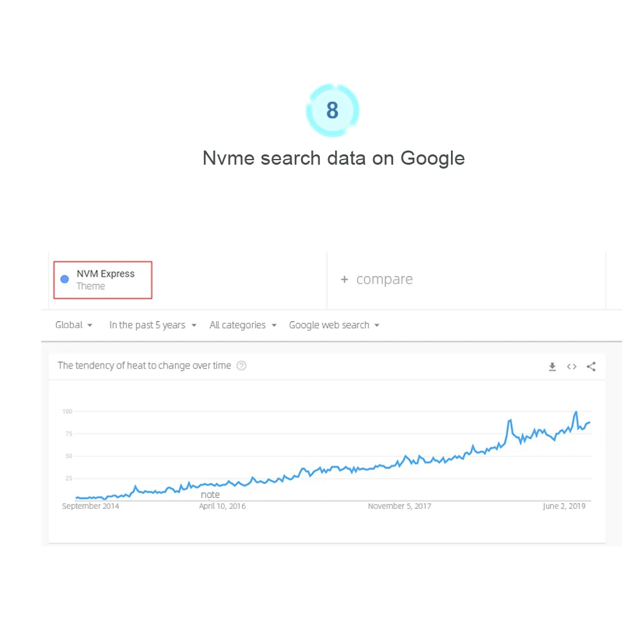
Task: Click the plus icon beside compare
Action: (344, 280)
